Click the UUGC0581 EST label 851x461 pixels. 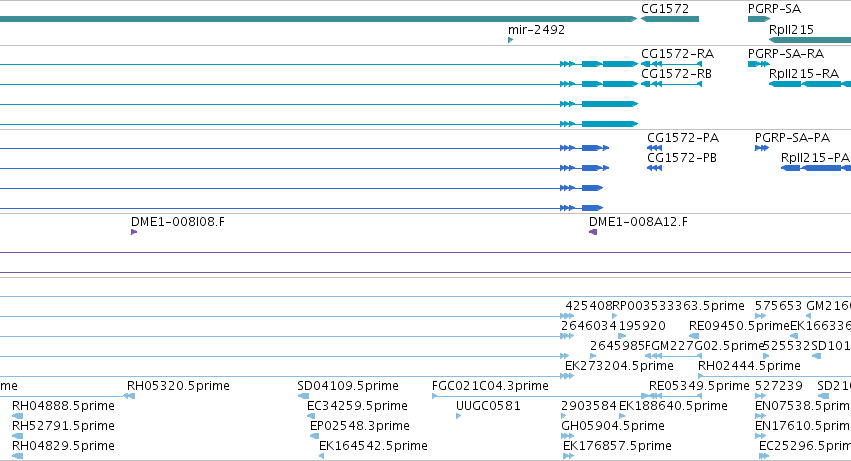coord(488,406)
